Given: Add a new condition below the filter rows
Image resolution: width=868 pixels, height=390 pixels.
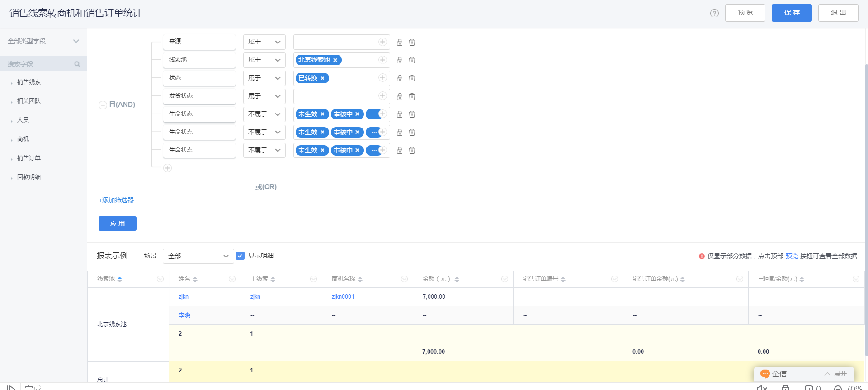Looking at the screenshot, I should pos(167,168).
